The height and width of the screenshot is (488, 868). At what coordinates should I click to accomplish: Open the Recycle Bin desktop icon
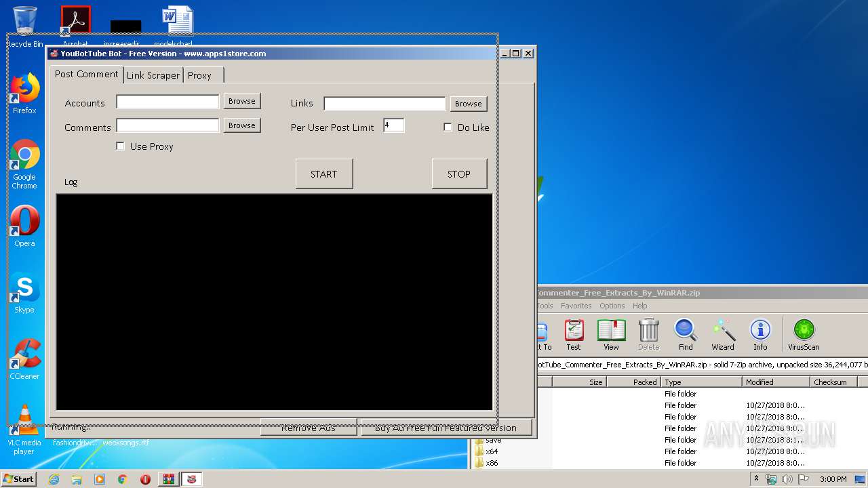tap(24, 27)
